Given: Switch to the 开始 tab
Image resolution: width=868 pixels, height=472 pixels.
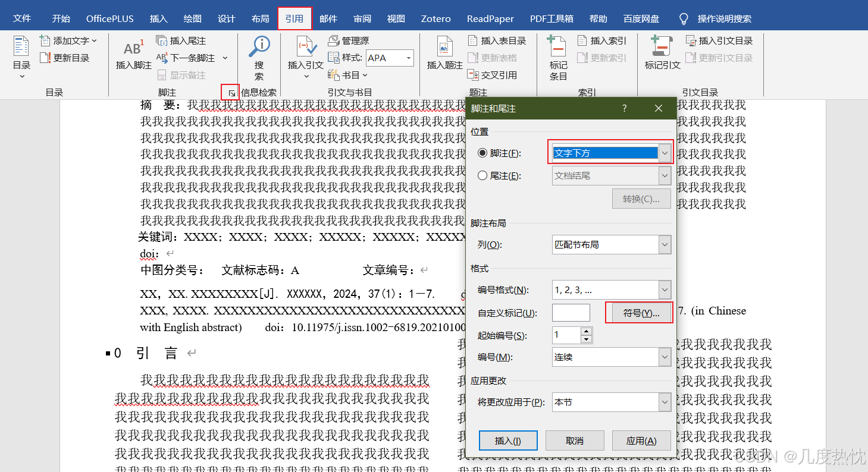Looking at the screenshot, I should [x=61, y=18].
